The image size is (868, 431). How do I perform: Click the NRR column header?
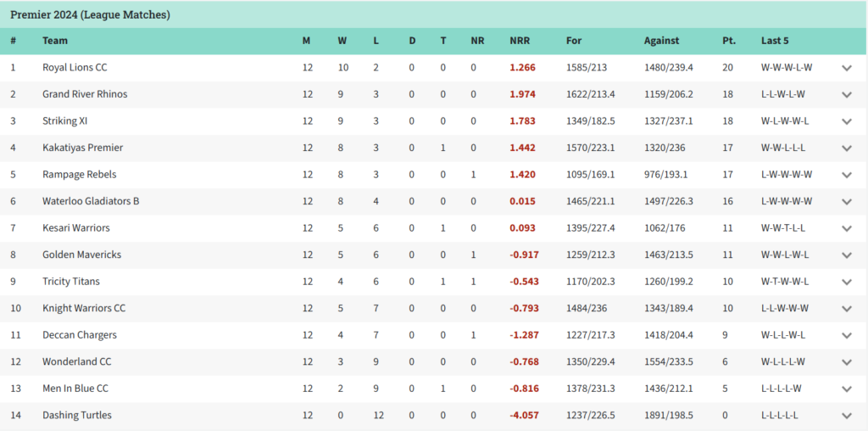click(x=520, y=41)
